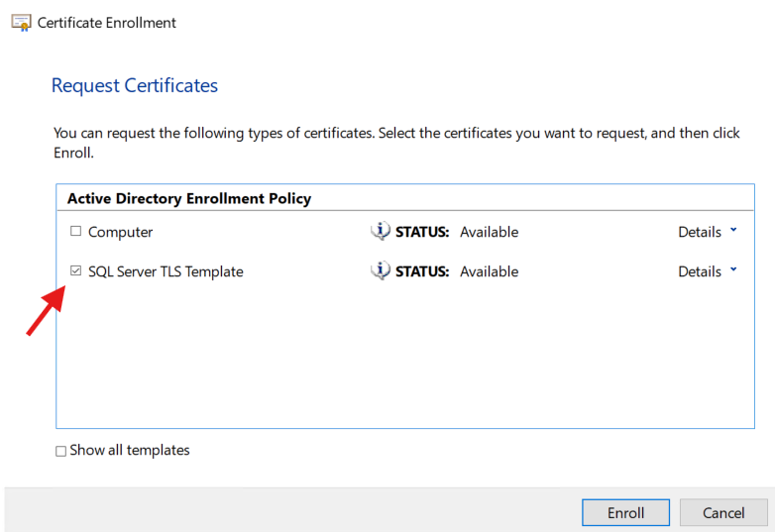
Task: Click the Certificate Enrollment window icon
Action: click(x=21, y=23)
